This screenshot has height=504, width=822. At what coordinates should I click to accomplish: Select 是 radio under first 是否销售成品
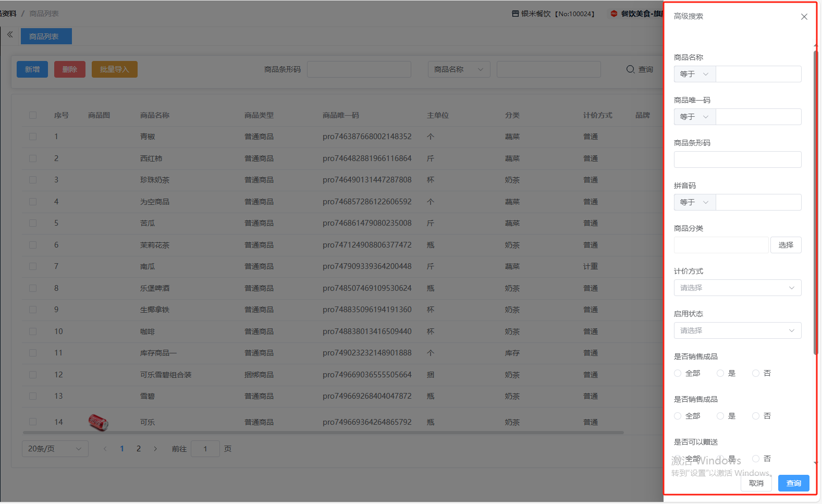720,373
